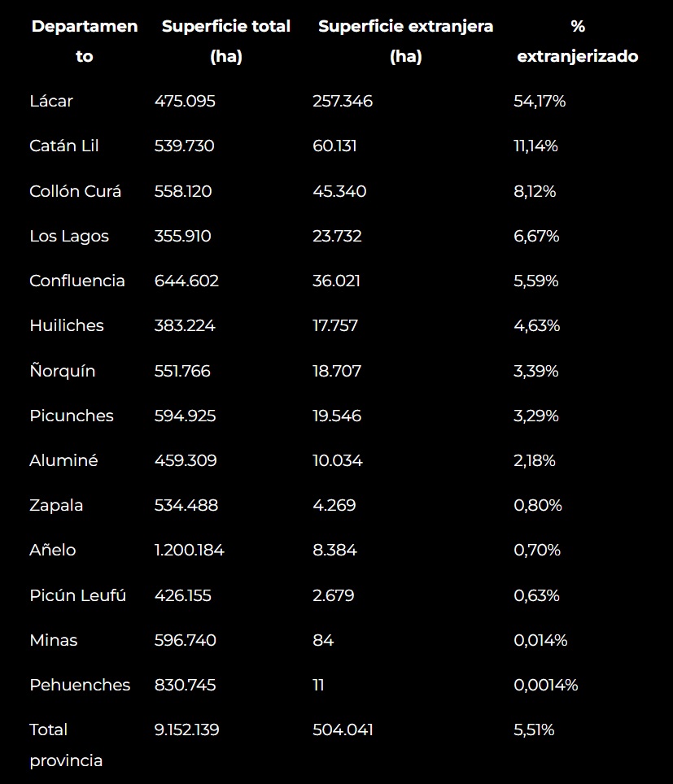Select Aluminé foreign surface 10.034
This screenshot has width=673, height=784.
[x=338, y=460]
